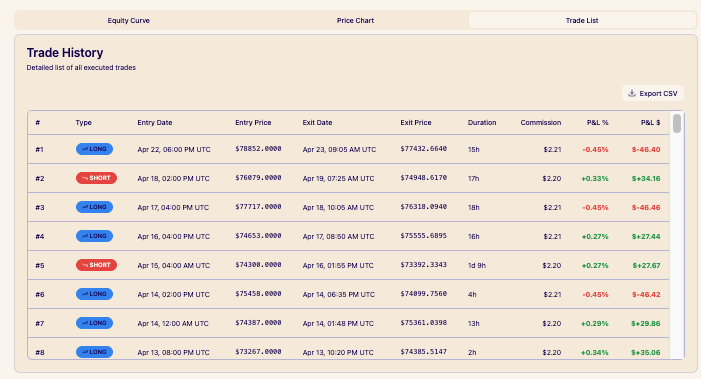
Task: Click P&L value $+35.06
Action: click(x=646, y=353)
